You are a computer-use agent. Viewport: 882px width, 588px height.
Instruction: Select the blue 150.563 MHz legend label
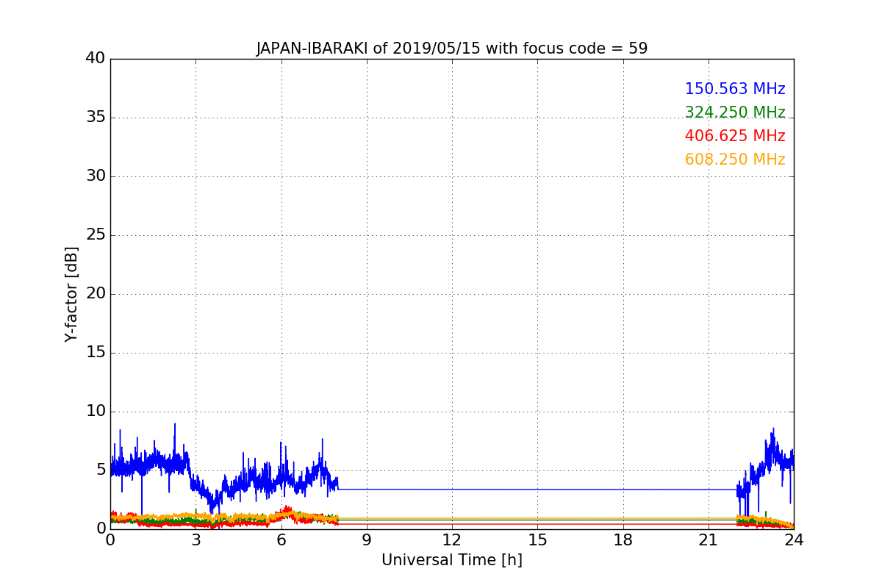coord(735,90)
